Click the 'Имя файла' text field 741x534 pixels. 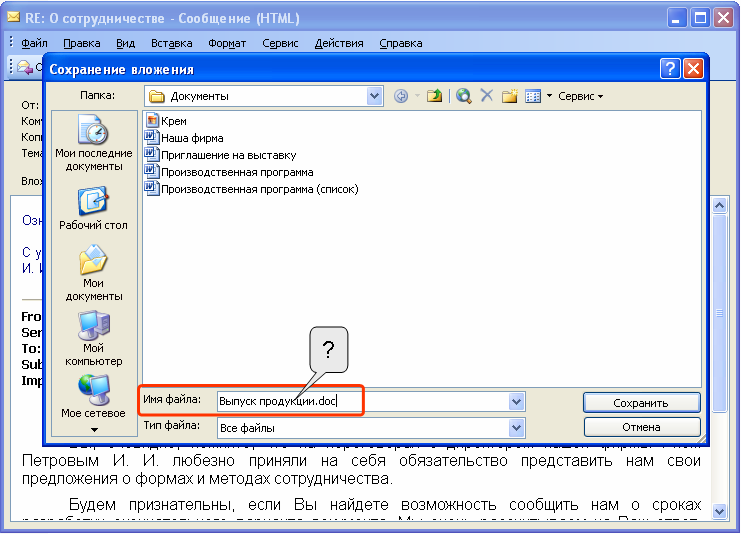tap(360, 401)
